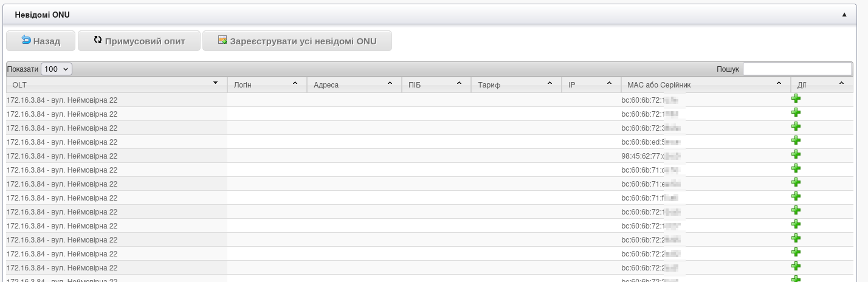Sort the list by Адреса column

pos(354,85)
